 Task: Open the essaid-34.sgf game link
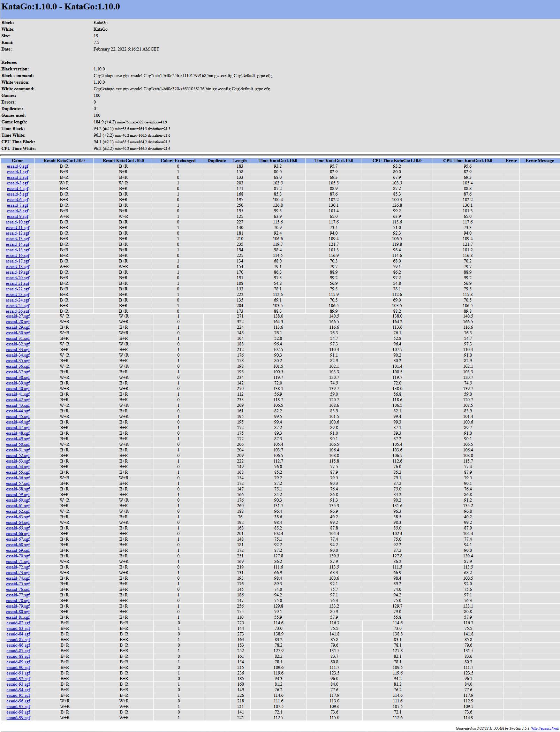coord(18,355)
